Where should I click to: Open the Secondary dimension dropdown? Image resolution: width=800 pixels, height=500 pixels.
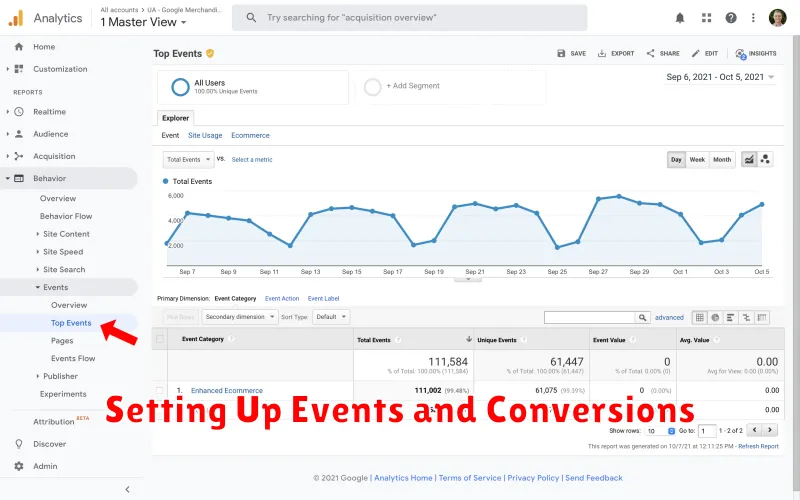pyautogui.click(x=240, y=317)
